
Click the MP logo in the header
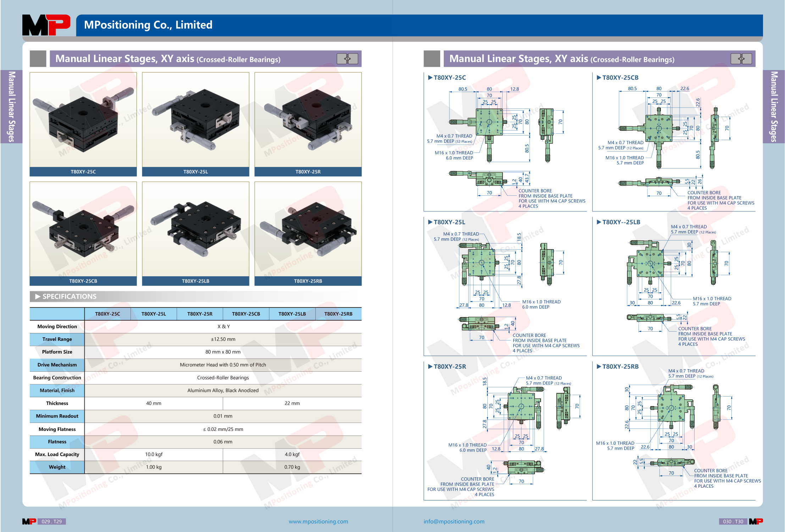coord(46,25)
